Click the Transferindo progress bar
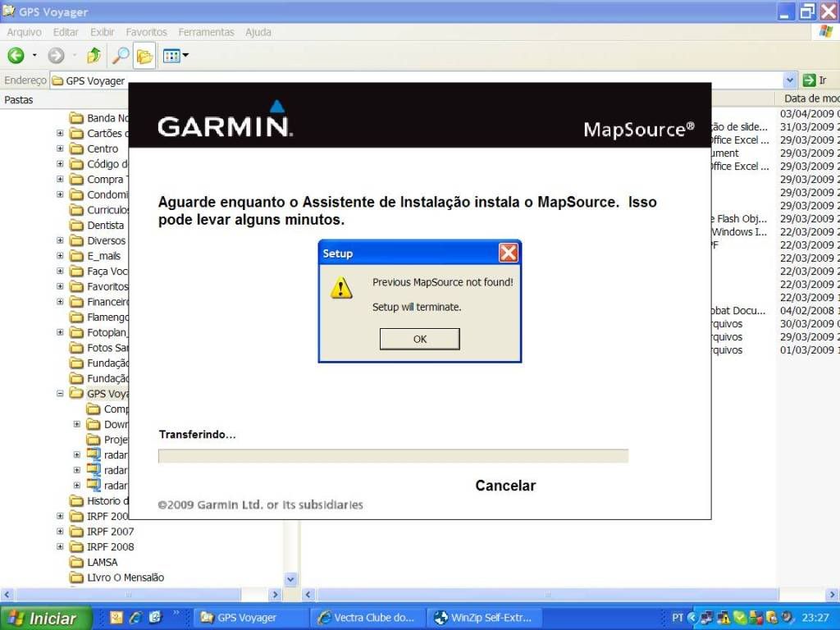This screenshot has width=840, height=630. click(393, 456)
